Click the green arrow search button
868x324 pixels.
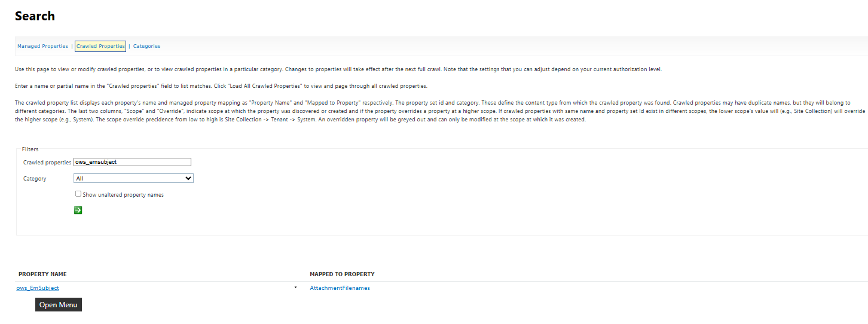(78, 210)
